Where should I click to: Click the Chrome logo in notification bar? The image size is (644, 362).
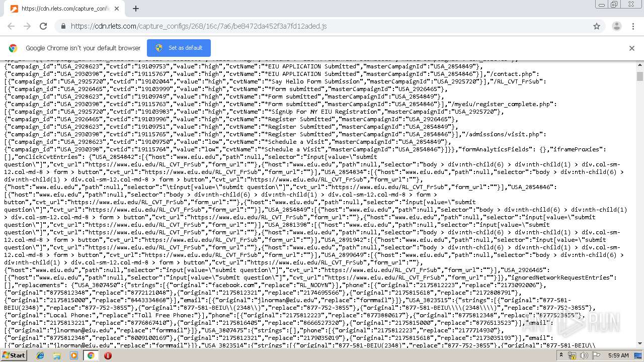pos(13,48)
